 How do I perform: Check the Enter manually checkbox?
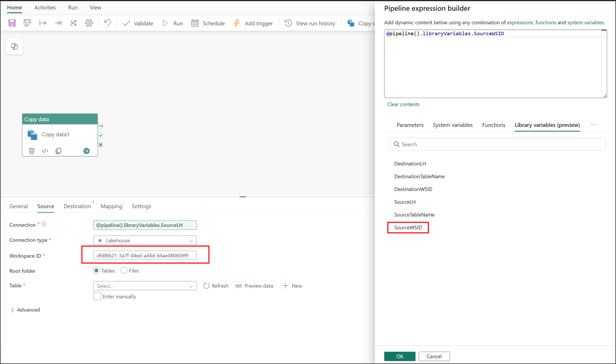point(97,296)
